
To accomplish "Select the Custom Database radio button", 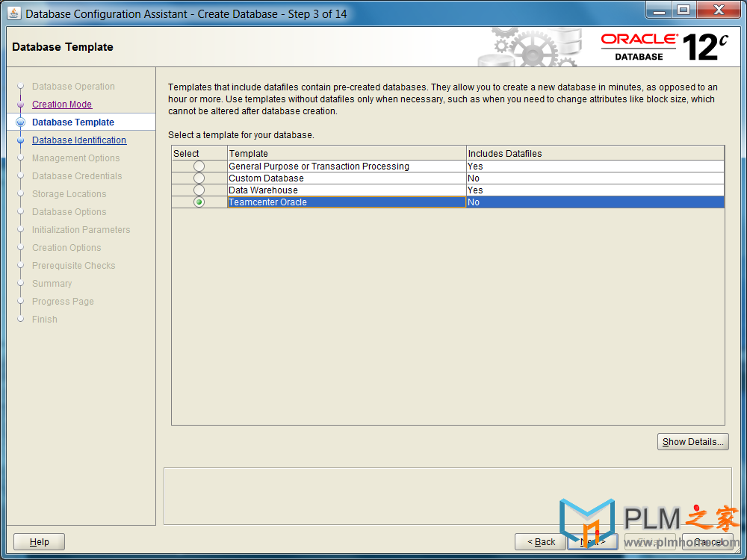I will (199, 178).
